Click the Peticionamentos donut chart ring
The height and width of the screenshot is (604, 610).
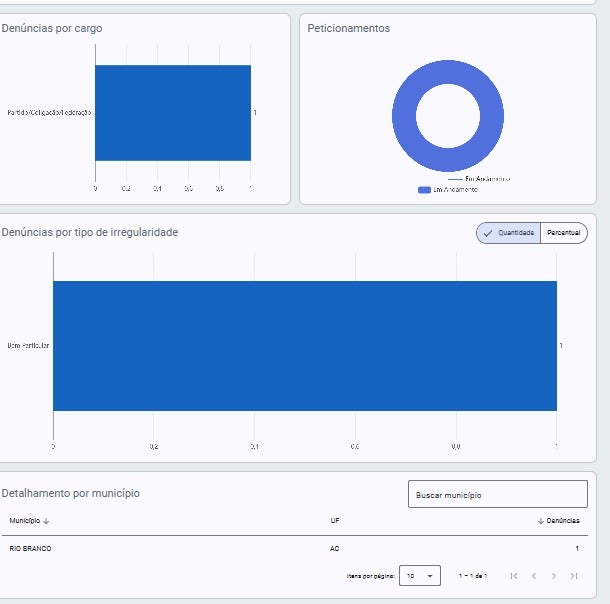(x=403, y=116)
